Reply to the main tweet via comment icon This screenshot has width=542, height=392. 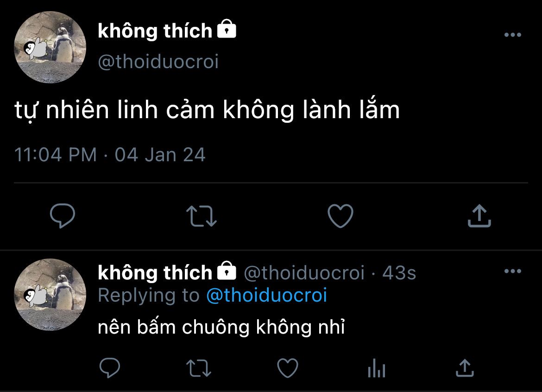(x=63, y=215)
